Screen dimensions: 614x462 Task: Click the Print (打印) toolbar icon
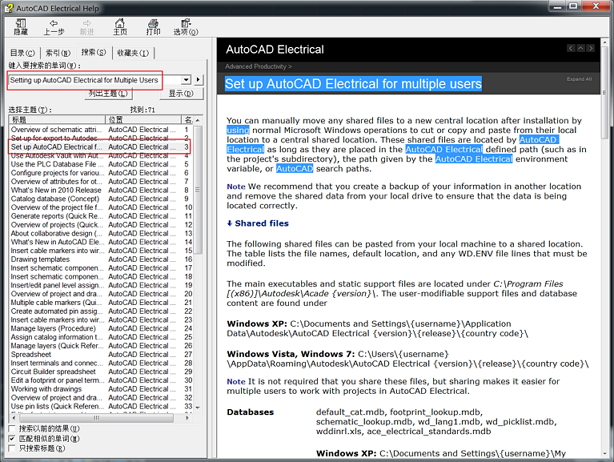(153, 27)
